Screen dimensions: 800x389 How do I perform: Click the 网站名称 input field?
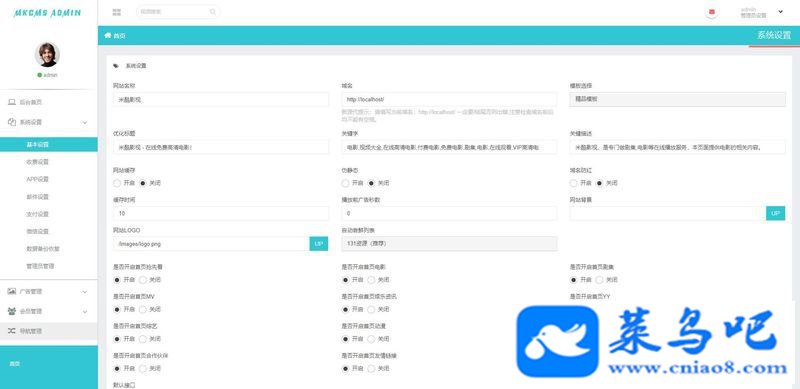tap(221, 99)
